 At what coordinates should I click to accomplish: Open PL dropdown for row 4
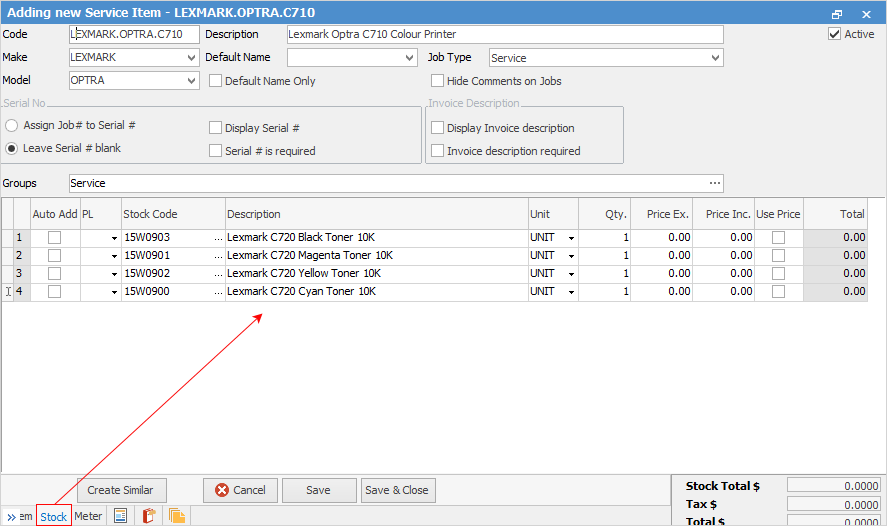pyautogui.click(x=114, y=292)
